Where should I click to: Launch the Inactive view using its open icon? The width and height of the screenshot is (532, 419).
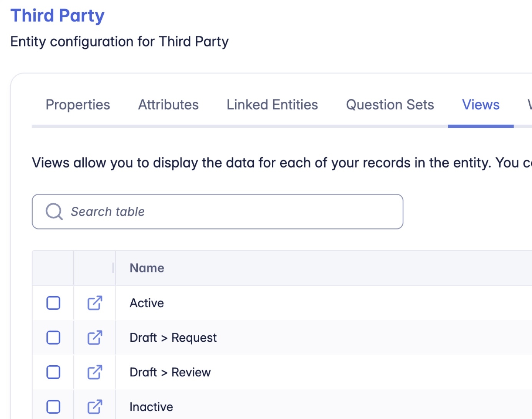pyautogui.click(x=94, y=407)
